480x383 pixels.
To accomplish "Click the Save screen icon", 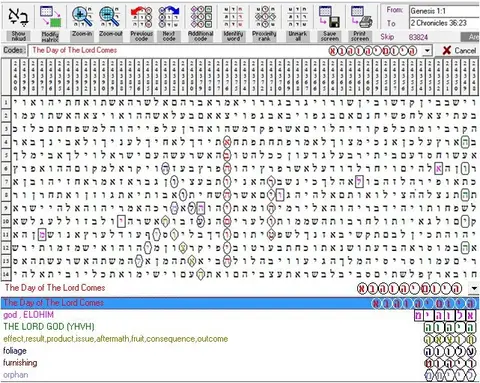I will 329,17.
